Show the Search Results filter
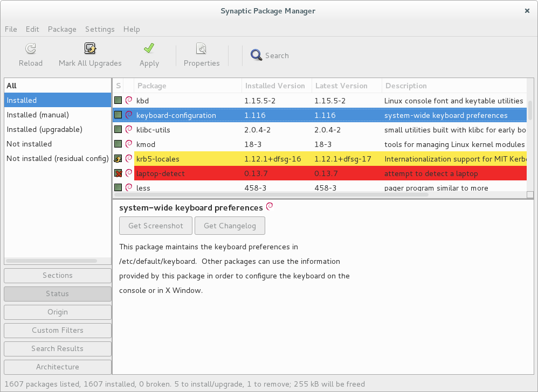Image resolution: width=538 pixels, height=392 pixels. [58, 348]
